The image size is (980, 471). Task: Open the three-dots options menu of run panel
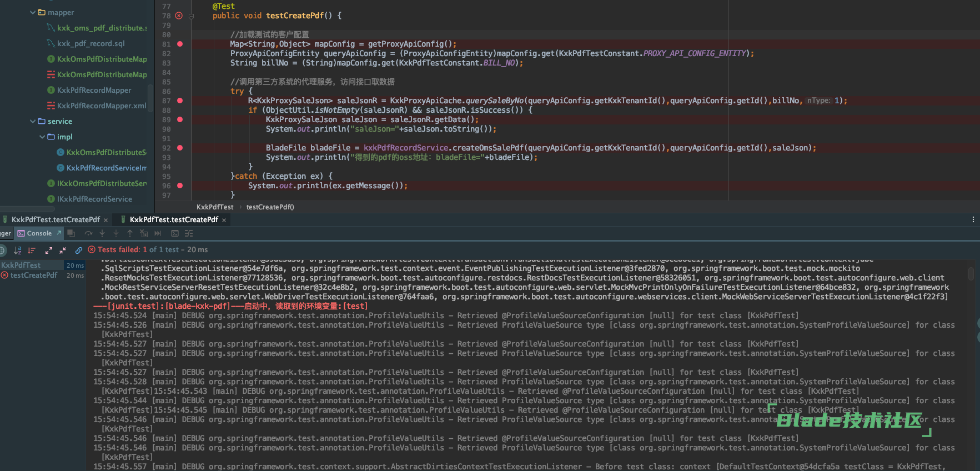tap(973, 219)
